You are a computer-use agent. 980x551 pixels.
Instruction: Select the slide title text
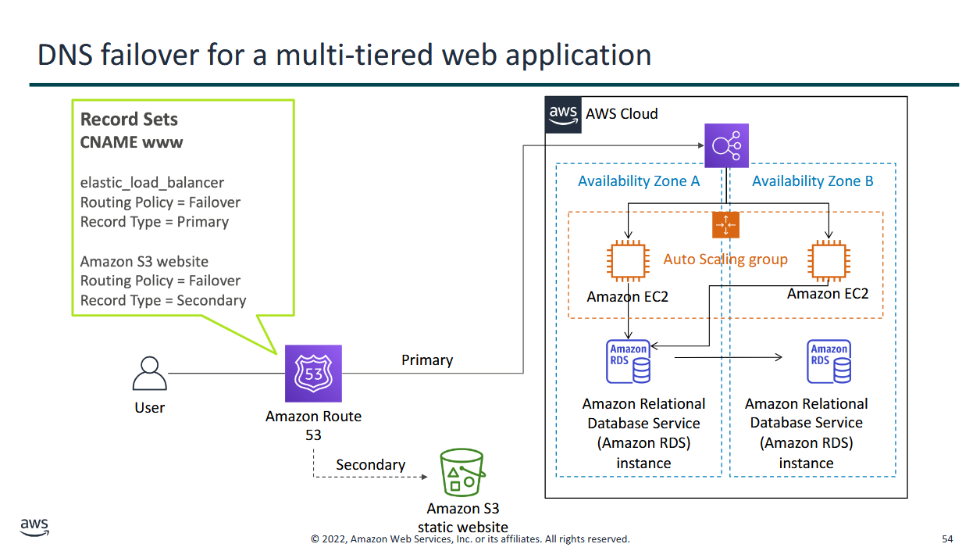(344, 55)
